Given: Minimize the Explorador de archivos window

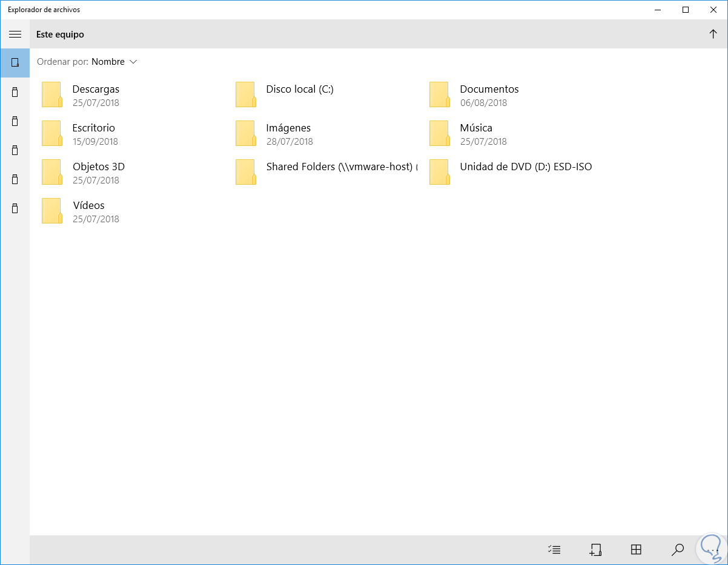Looking at the screenshot, I should click(x=657, y=10).
